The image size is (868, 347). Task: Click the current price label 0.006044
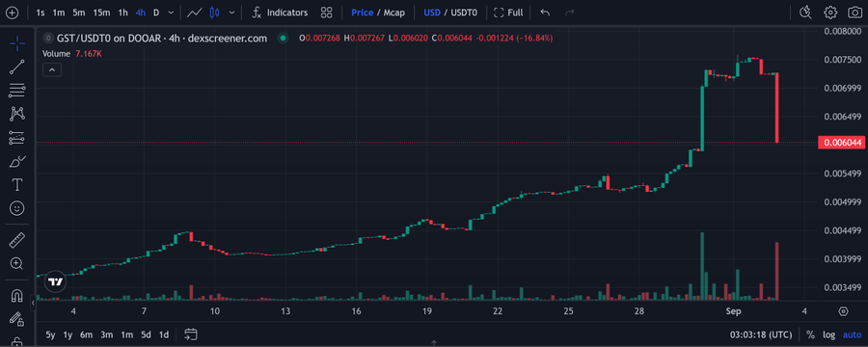[x=842, y=143]
